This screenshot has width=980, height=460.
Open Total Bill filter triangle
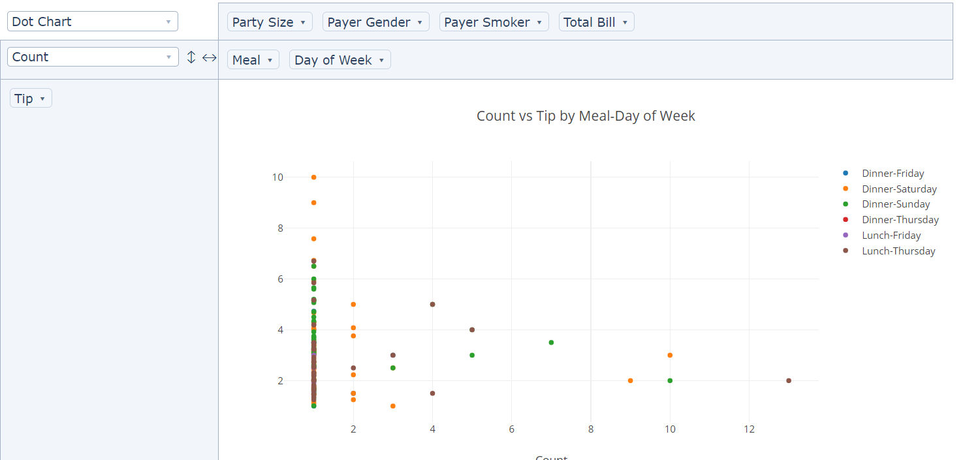[624, 22]
